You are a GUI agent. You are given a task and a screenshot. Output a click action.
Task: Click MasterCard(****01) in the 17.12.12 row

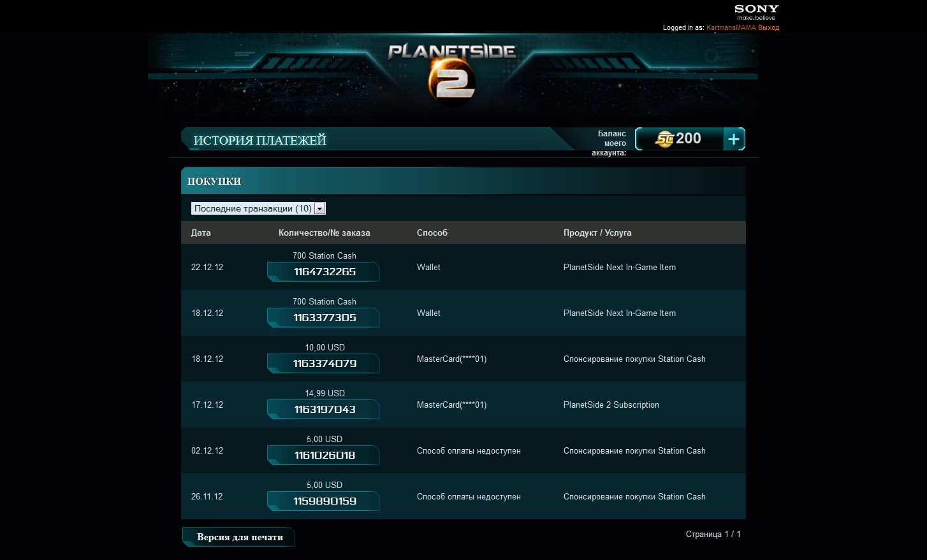[452, 405]
